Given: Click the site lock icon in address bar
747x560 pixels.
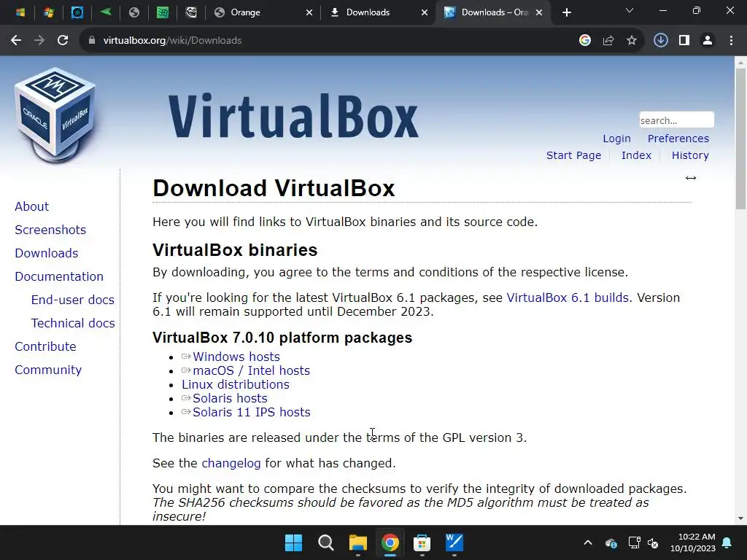Looking at the screenshot, I should pyautogui.click(x=91, y=41).
